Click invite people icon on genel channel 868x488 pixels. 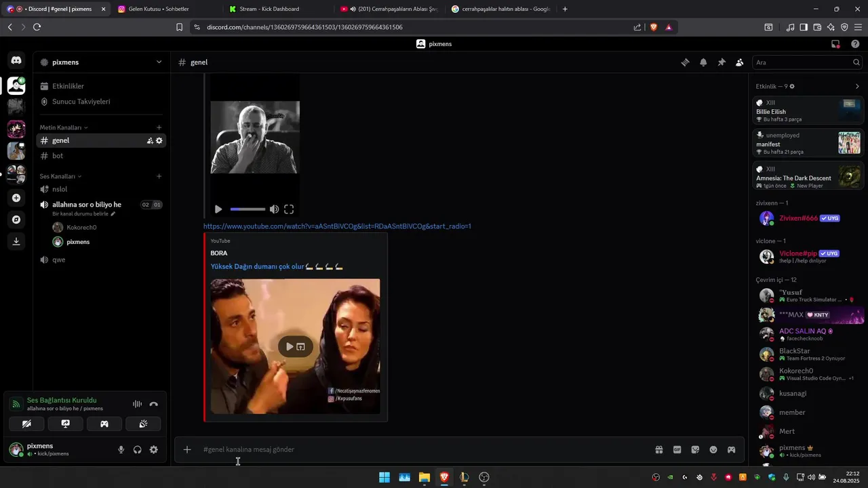[150, 140]
